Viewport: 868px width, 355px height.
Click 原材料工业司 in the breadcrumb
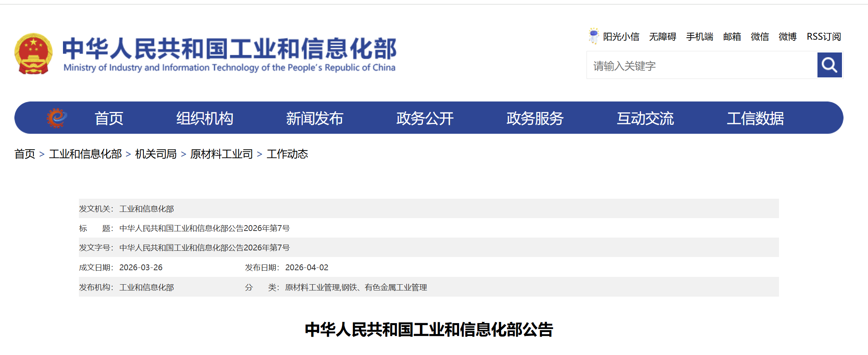pos(221,154)
